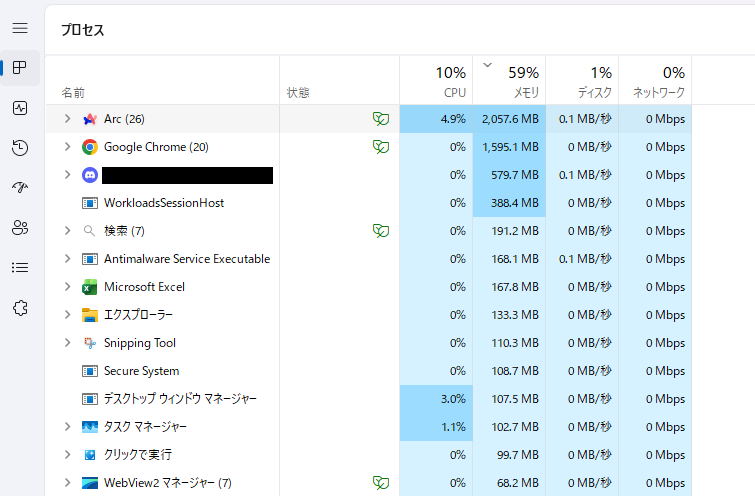Expand the Microsoft Excel process group

[67, 287]
